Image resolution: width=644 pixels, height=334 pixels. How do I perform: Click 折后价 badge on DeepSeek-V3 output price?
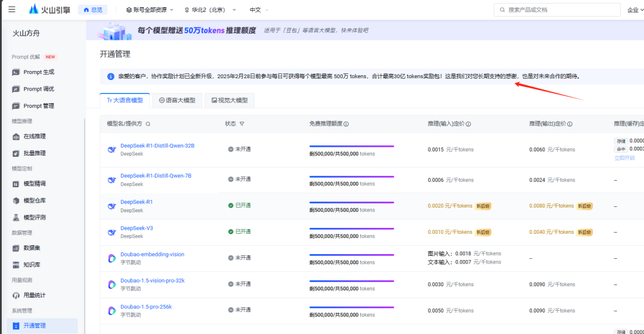(x=584, y=233)
